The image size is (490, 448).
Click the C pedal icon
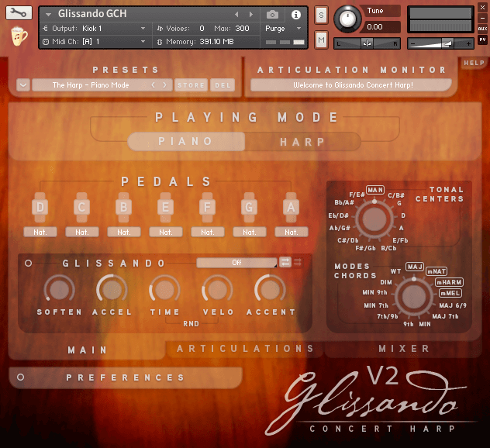tap(82, 207)
